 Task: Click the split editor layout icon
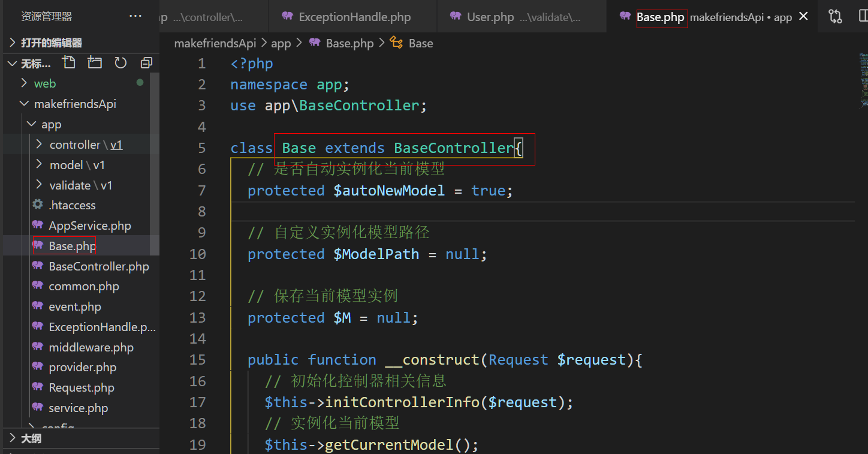pyautogui.click(x=862, y=16)
